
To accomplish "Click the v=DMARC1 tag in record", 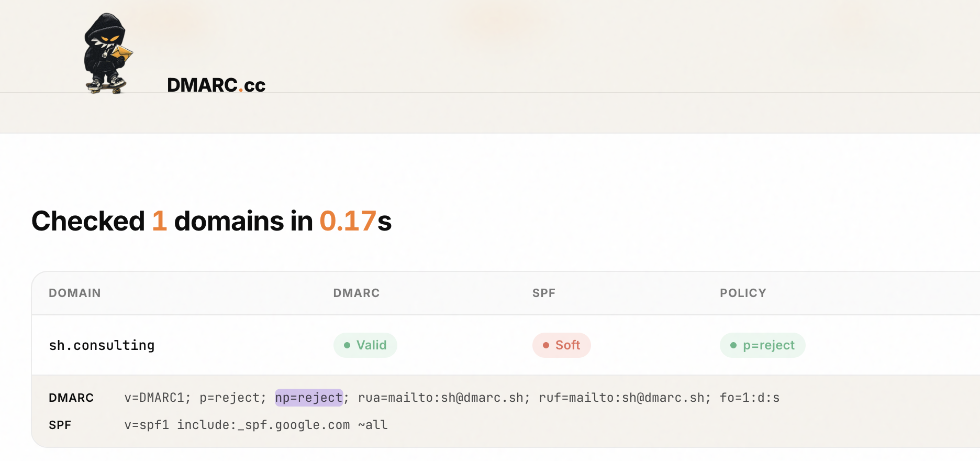I will coord(158,398).
